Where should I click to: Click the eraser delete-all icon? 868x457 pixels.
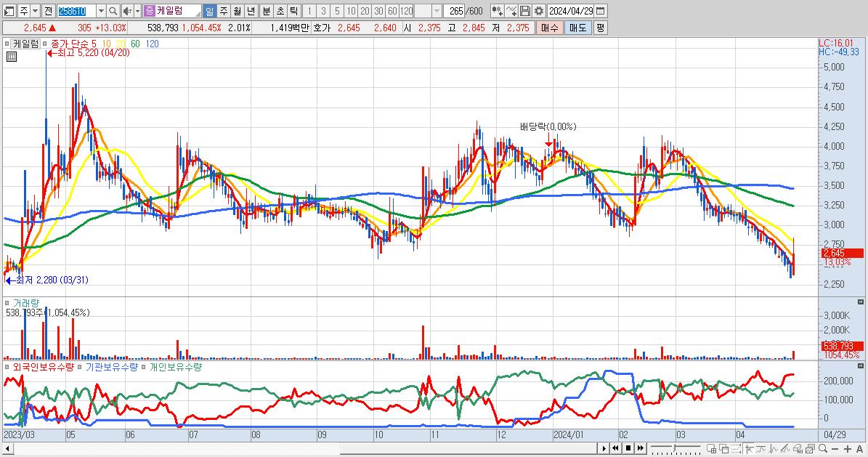798,449
